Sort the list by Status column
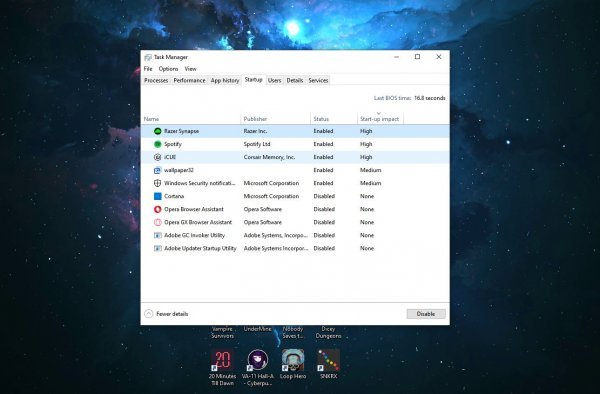The width and height of the screenshot is (600, 394). click(x=334, y=119)
